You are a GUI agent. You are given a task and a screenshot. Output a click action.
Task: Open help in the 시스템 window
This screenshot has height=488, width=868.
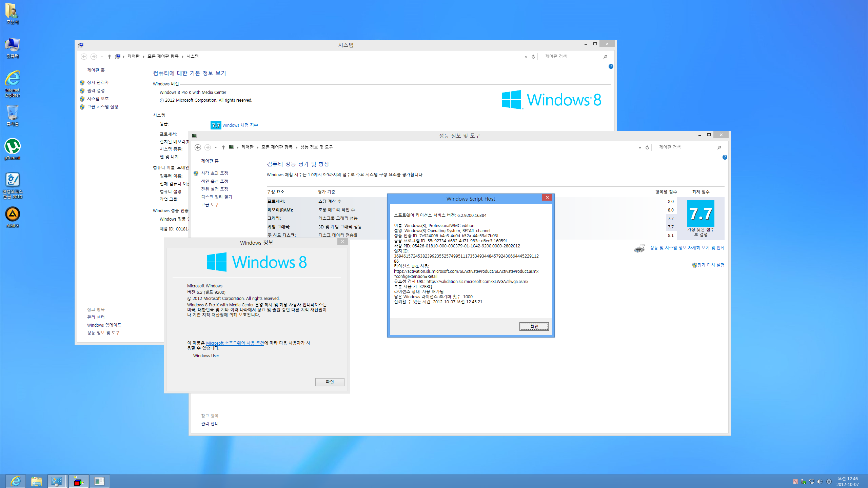pos(611,66)
